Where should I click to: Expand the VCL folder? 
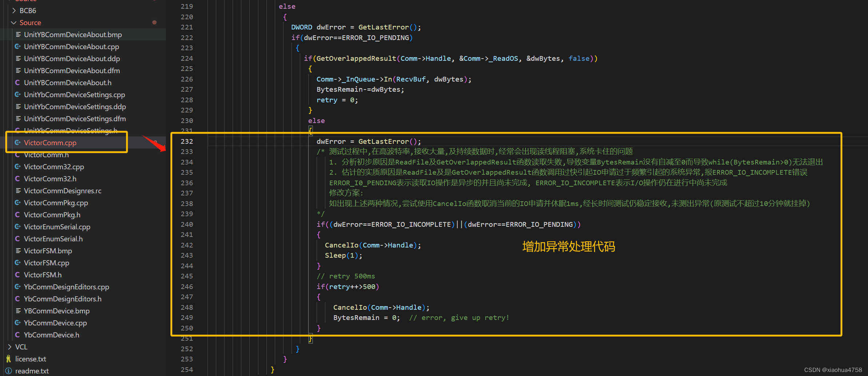coord(9,347)
